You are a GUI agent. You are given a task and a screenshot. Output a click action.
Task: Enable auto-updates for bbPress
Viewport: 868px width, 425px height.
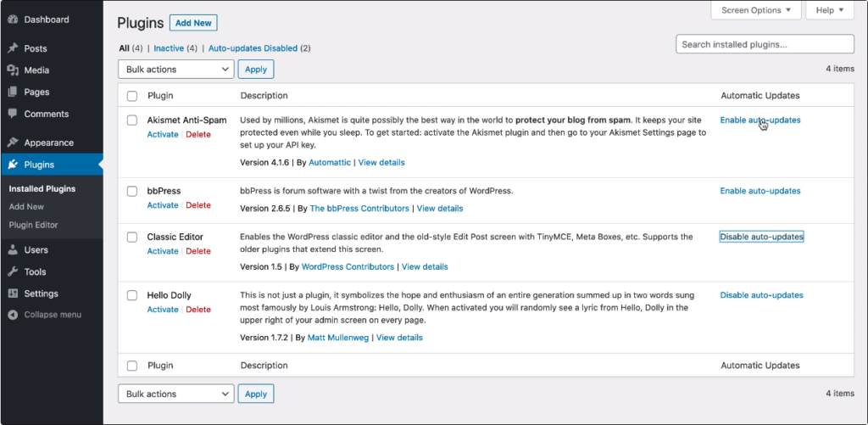click(x=760, y=191)
